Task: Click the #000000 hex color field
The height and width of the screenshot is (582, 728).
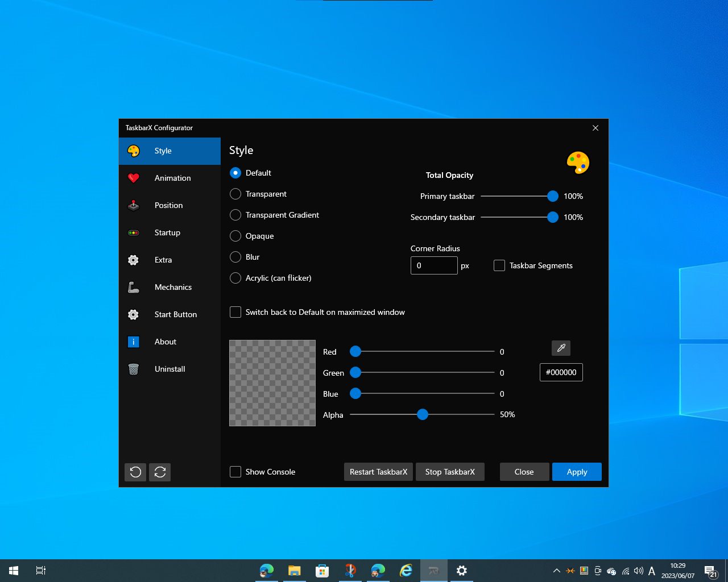Action: pyautogui.click(x=561, y=372)
